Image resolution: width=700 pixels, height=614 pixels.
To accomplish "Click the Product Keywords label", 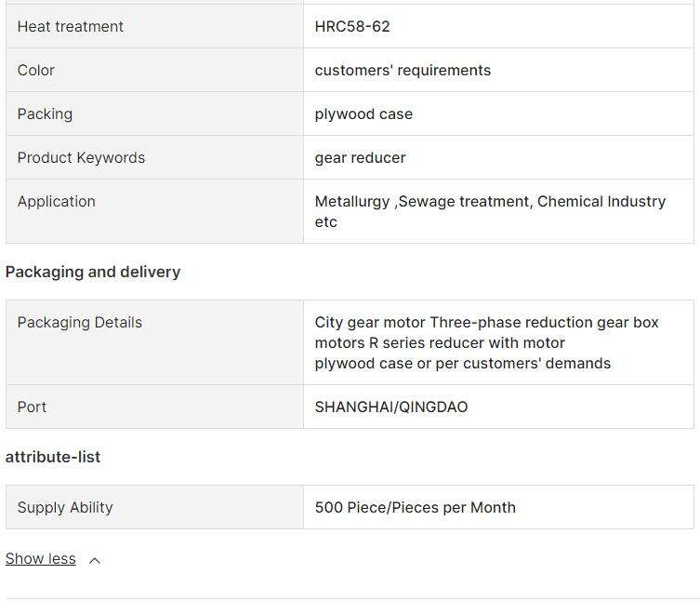I will click(81, 158).
